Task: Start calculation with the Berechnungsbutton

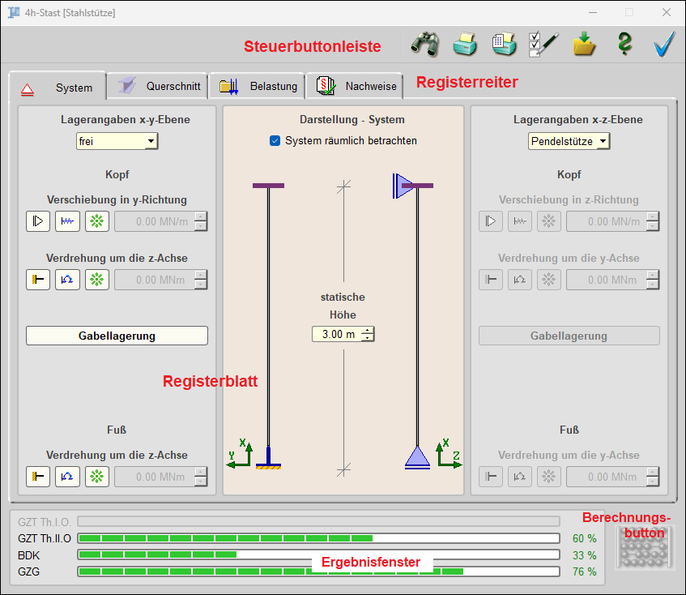Action: click(636, 551)
